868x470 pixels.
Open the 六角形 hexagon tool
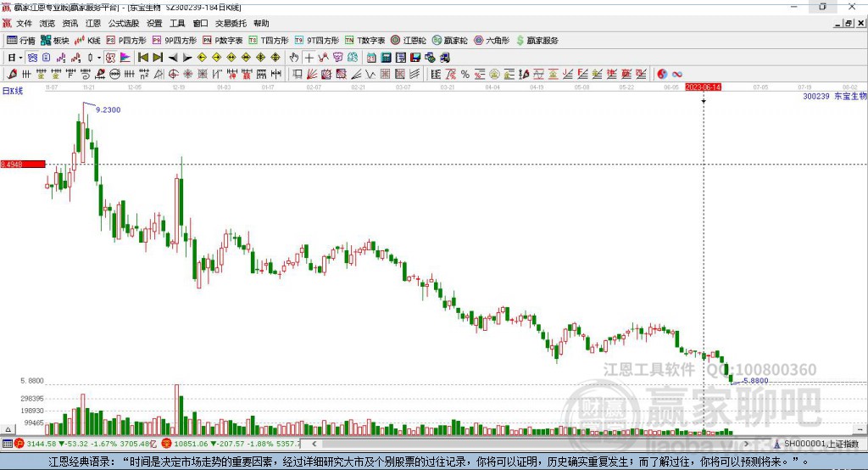point(492,41)
